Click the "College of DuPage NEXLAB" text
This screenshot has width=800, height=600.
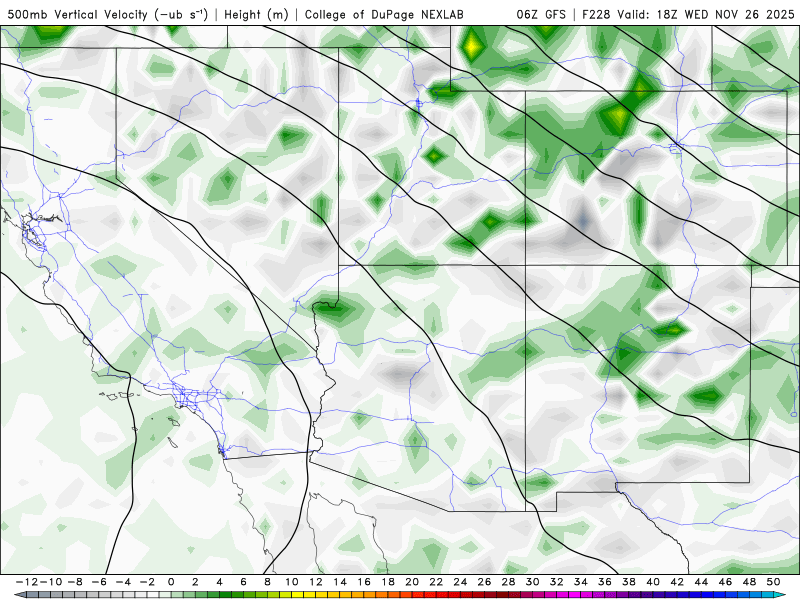384,15
